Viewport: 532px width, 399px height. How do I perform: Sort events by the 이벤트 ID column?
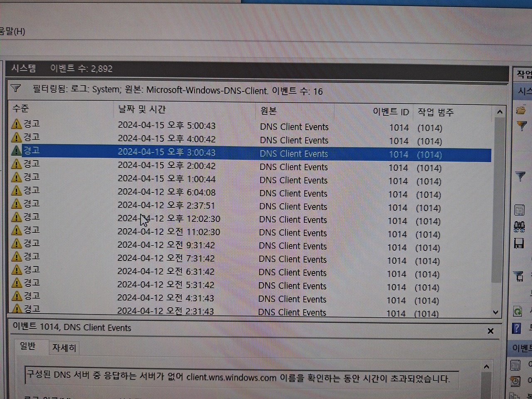(391, 111)
